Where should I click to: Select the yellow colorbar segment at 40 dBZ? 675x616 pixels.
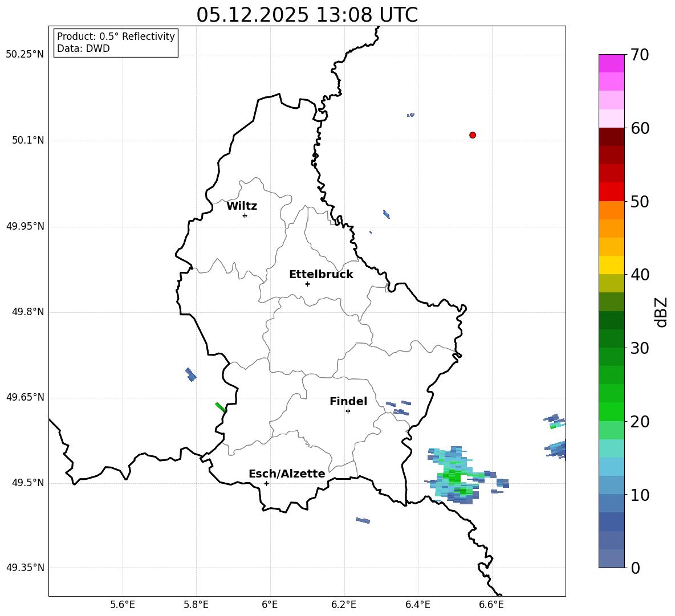click(x=612, y=265)
